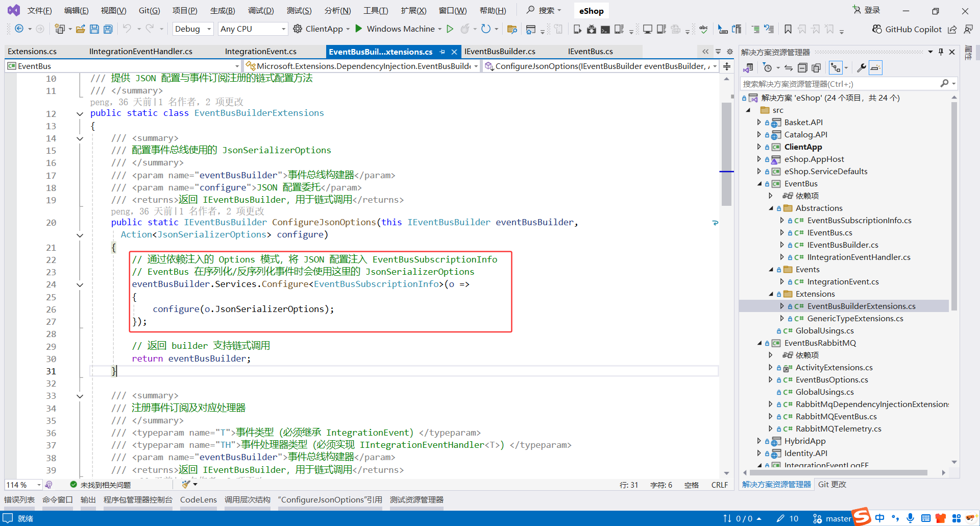Click the lightbulb broom quick-actions icon below editor
The height and width of the screenshot is (526, 980).
pos(186,484)
